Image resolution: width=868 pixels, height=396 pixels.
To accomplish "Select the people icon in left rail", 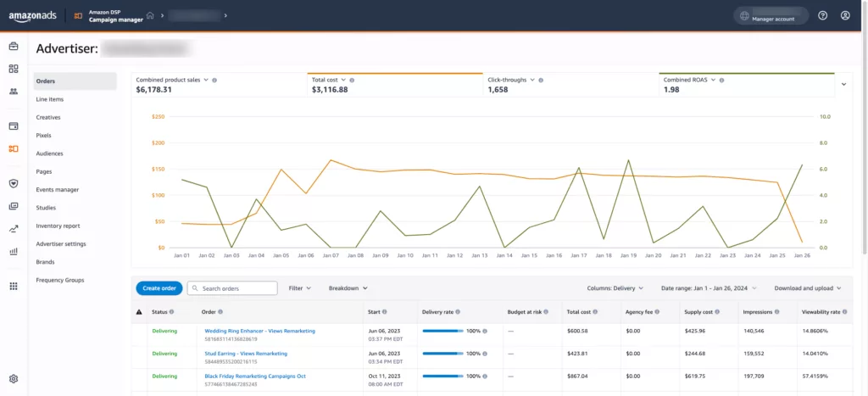I will point(14,92).
